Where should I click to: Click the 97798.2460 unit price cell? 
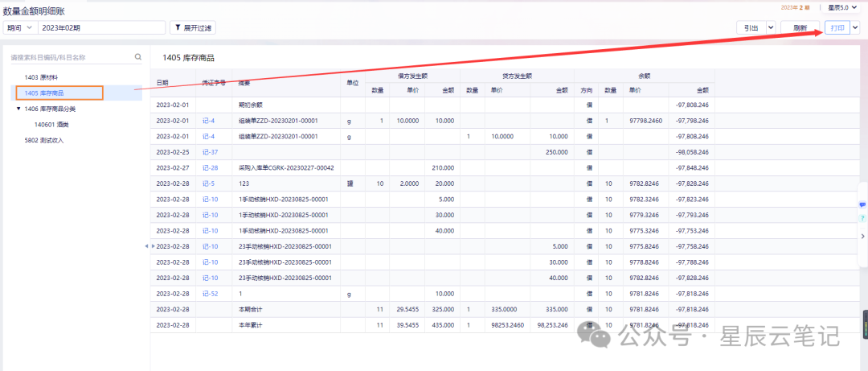(645, 121)
